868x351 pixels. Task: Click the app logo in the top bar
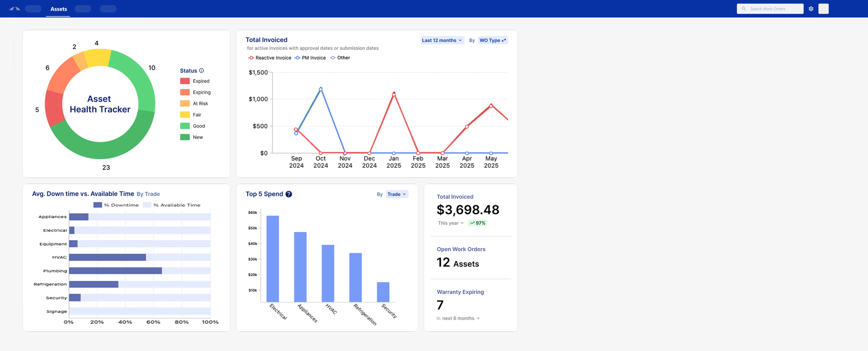pyautogui.click(x=15, y=9)
